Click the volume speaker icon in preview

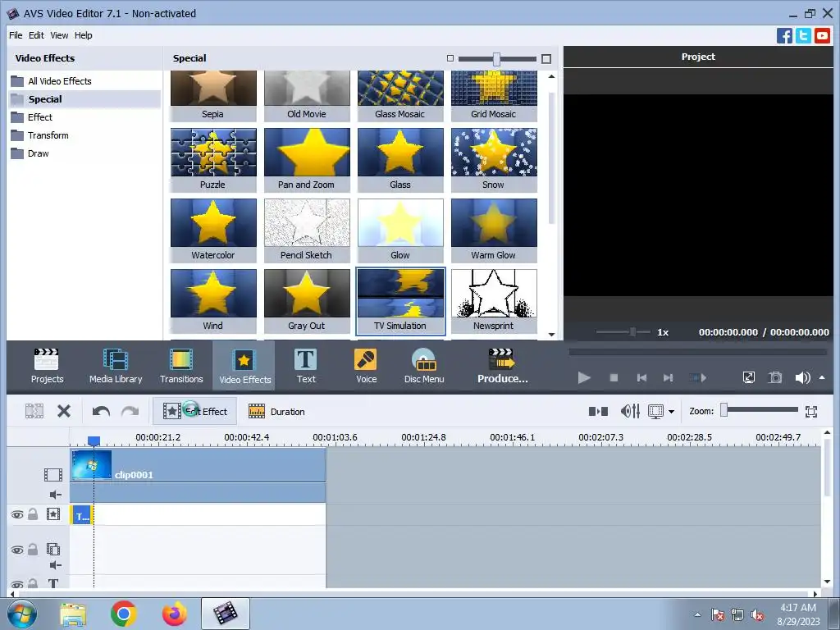coord(802,377)
